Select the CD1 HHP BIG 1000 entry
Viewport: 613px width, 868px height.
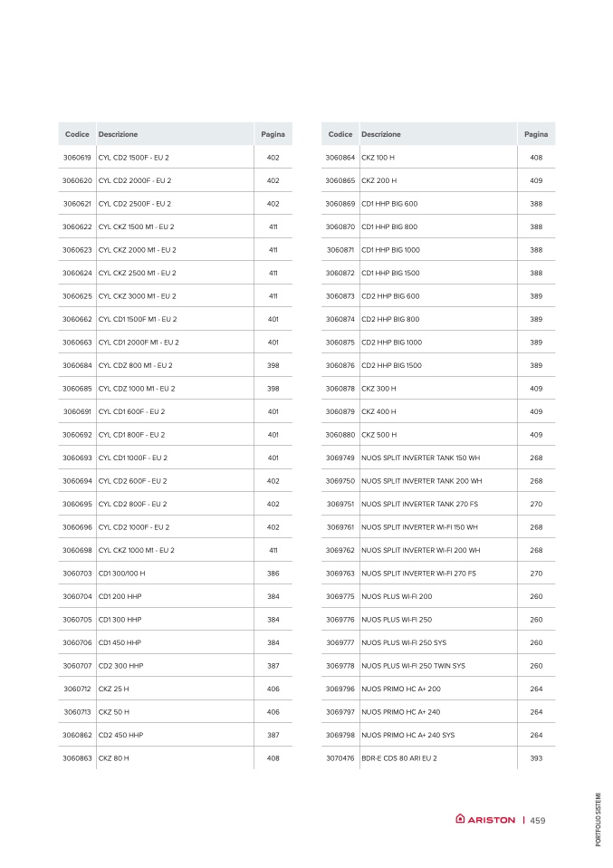390,250
